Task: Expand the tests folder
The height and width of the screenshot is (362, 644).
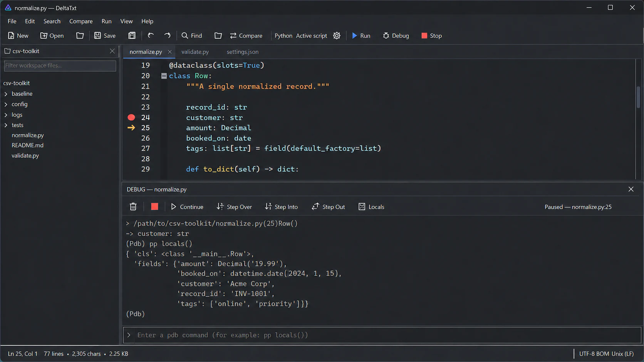Action: (x=6, y=125)
